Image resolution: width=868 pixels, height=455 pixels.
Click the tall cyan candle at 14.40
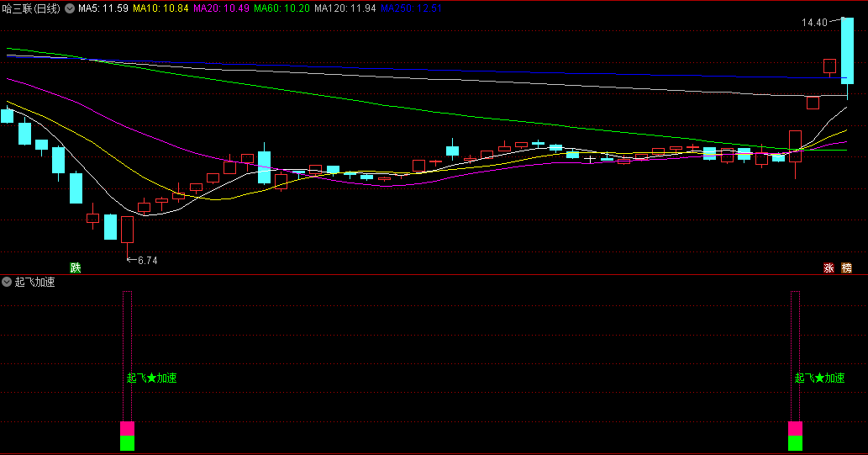tap(848, 51)
